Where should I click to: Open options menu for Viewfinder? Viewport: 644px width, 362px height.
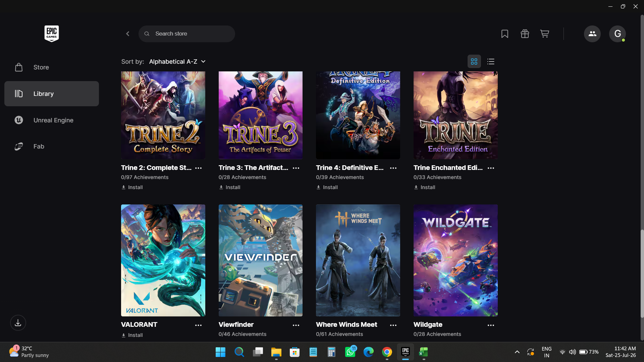coord(296,325)
